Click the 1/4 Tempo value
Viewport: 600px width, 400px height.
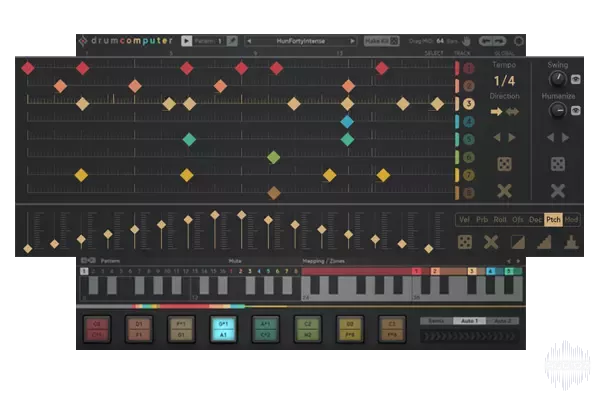click(504, 81)
